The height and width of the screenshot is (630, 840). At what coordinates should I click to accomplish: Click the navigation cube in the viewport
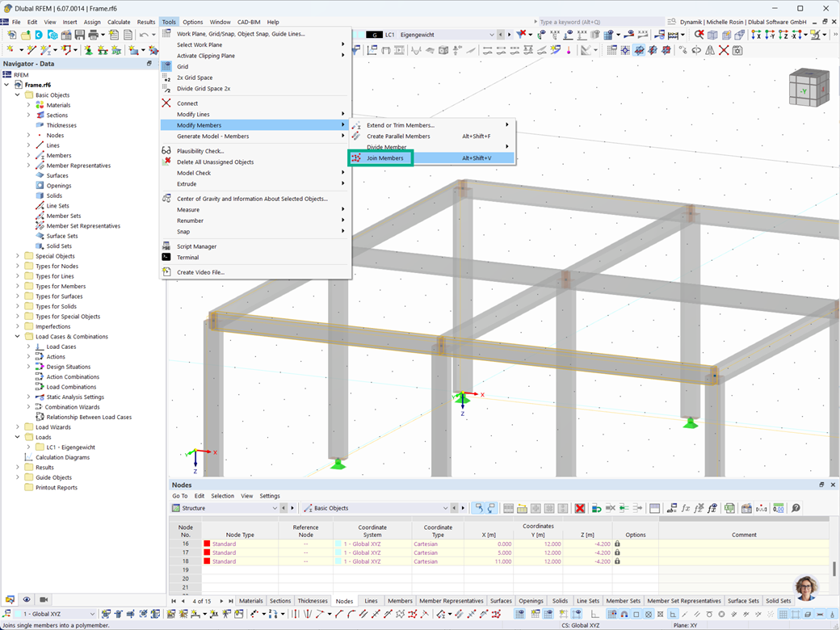(808, 88)
